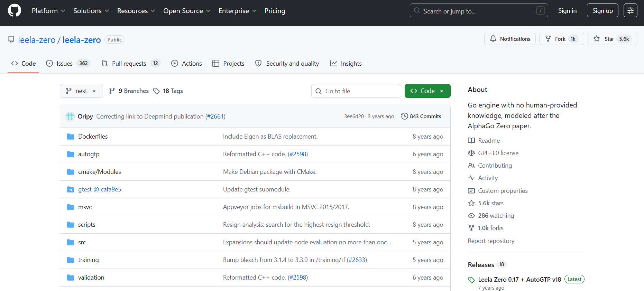
Task: Click the GPL-3.0 license scale icon
Action: click(471, 153)
